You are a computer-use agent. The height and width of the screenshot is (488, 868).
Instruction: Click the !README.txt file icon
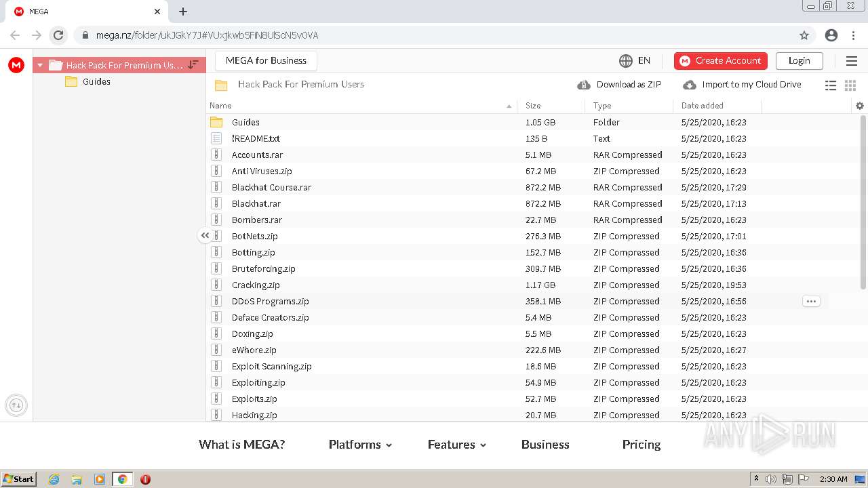[x=216, y=138]
